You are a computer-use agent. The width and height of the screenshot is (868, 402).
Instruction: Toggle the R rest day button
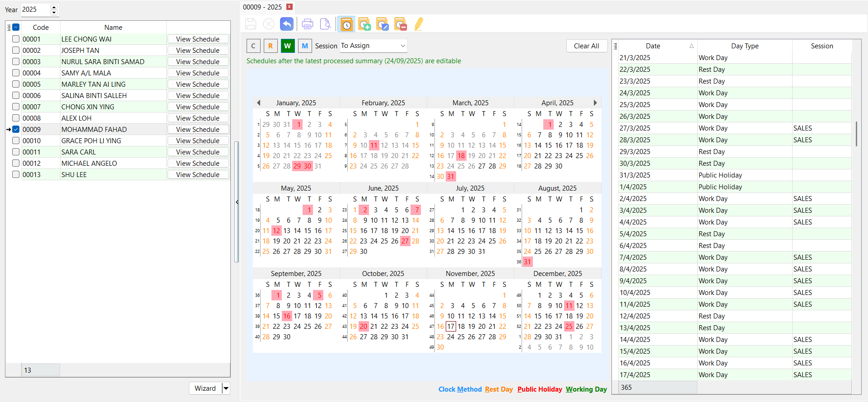click(x=271, y=46)
